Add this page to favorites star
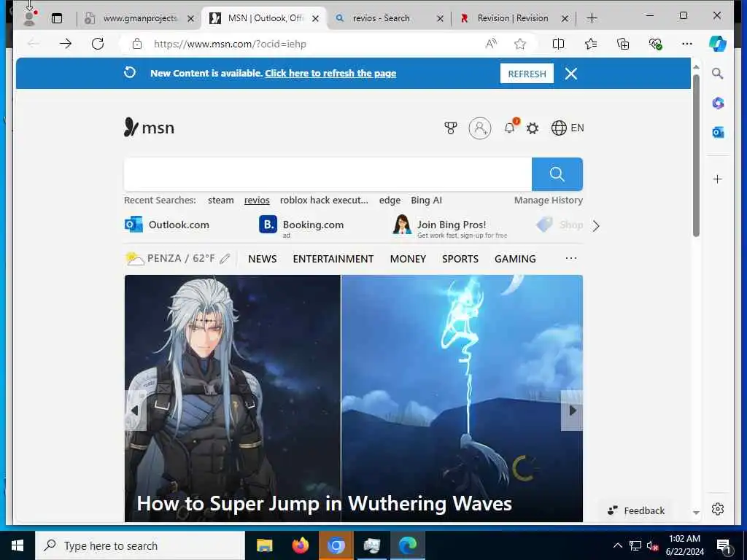The width and height of the screenshot is (747, 560). (519, 44)
